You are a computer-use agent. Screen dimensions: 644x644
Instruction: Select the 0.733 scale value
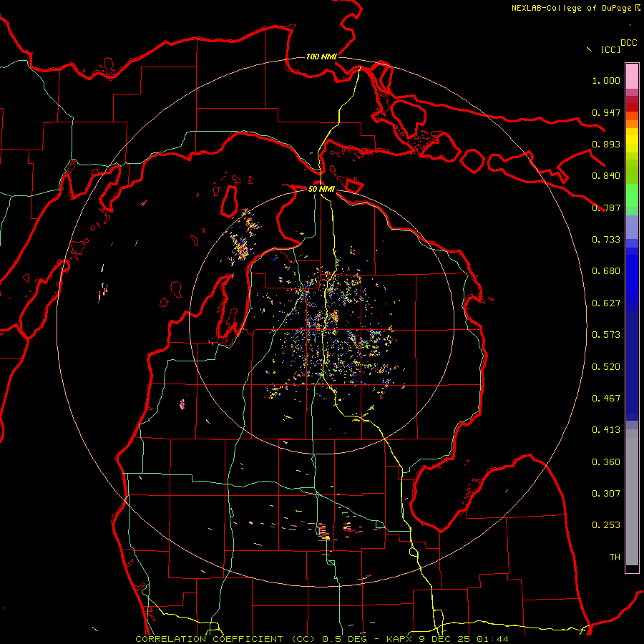[x=606, y=240]
